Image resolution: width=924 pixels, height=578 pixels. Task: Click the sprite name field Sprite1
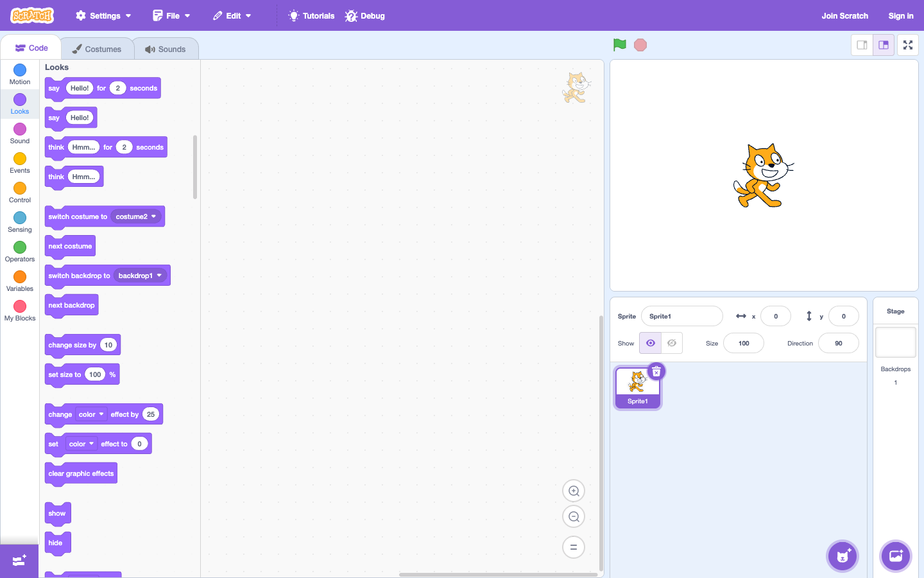(x=682, y=316)
